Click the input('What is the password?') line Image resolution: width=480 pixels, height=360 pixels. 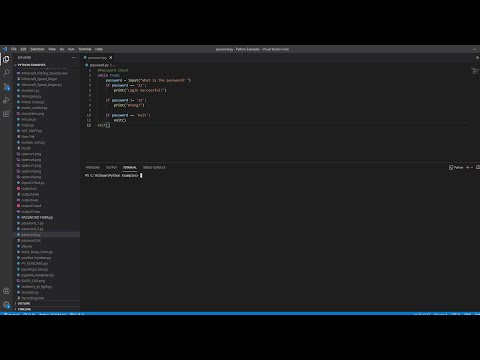click(x=148, y=80)
